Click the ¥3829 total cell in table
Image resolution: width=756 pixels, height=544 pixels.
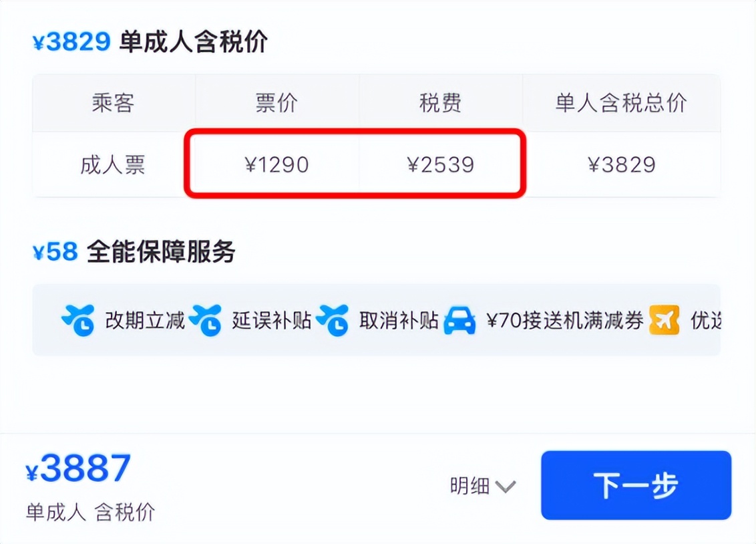click(621, 165)
